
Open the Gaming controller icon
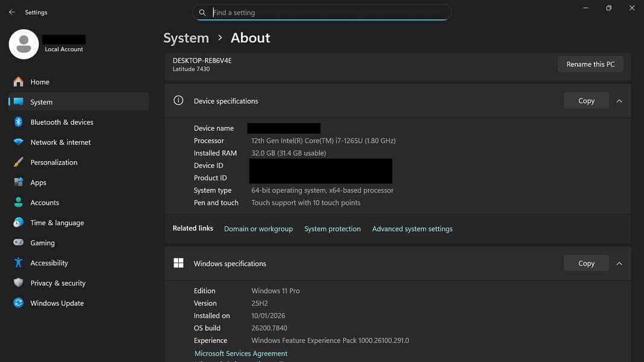point(19,243)
